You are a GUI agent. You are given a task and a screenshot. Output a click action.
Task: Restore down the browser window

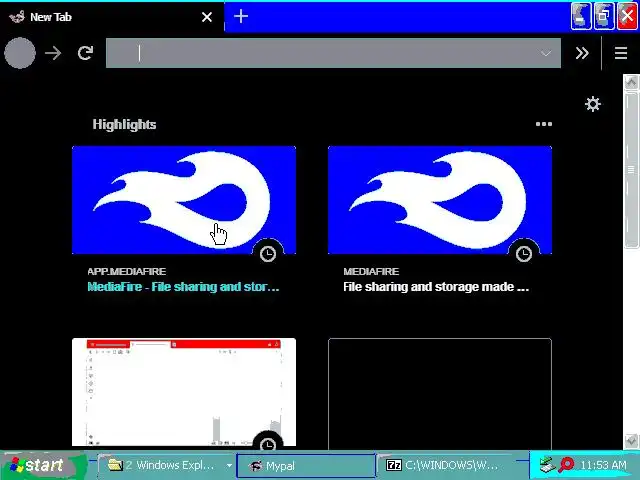point(604,16)
